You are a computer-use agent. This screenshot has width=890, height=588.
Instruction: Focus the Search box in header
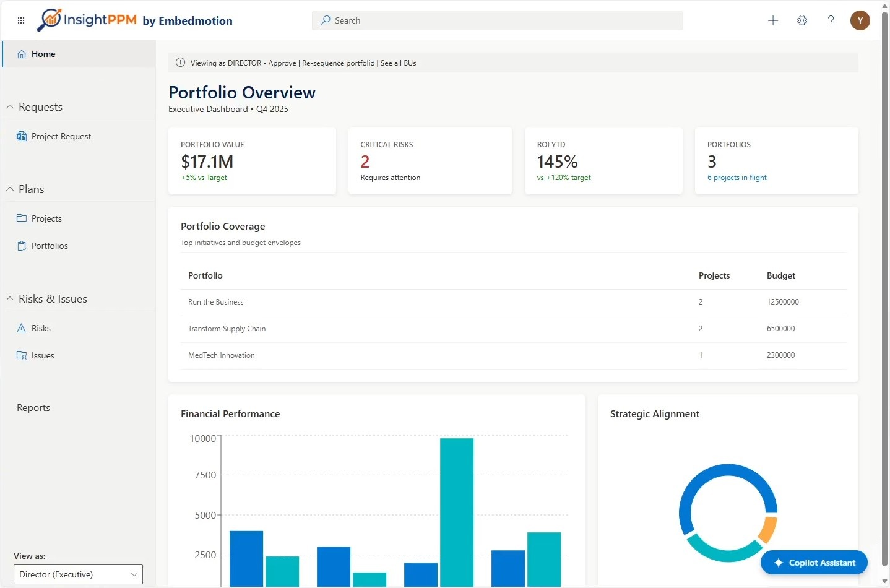498,20
